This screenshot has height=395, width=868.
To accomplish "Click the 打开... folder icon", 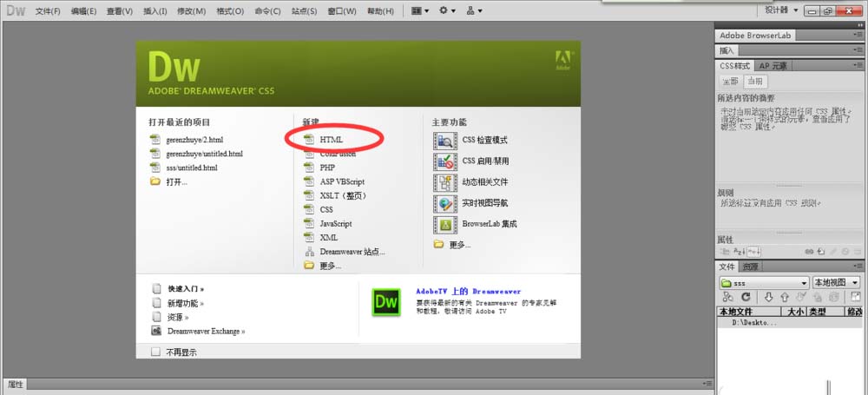I will click(155, 181).
